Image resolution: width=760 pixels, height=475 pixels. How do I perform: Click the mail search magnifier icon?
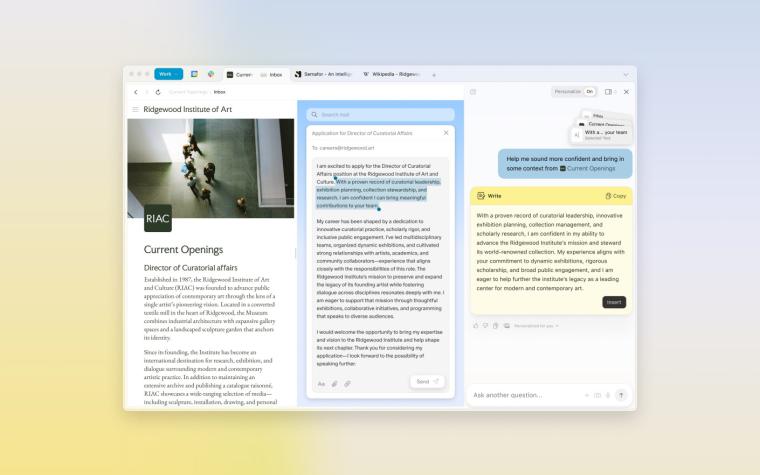coord(314,115)
